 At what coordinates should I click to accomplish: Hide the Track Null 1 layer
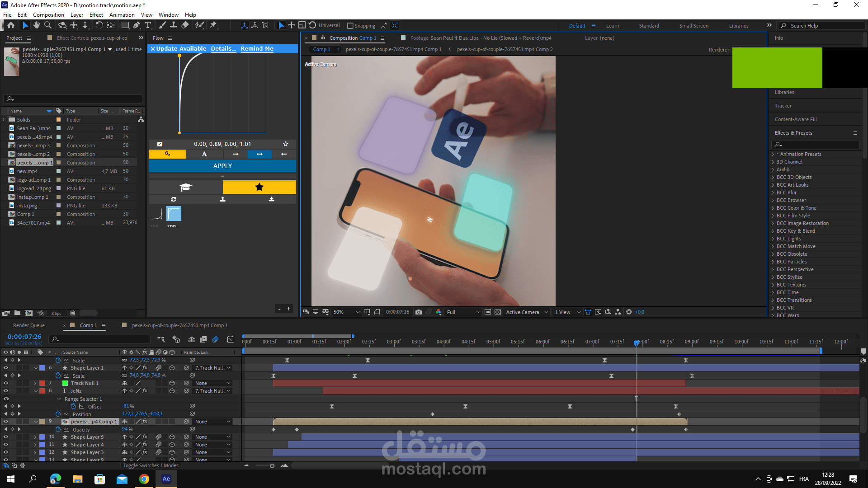pyautogui.click(x=6, y=383)
